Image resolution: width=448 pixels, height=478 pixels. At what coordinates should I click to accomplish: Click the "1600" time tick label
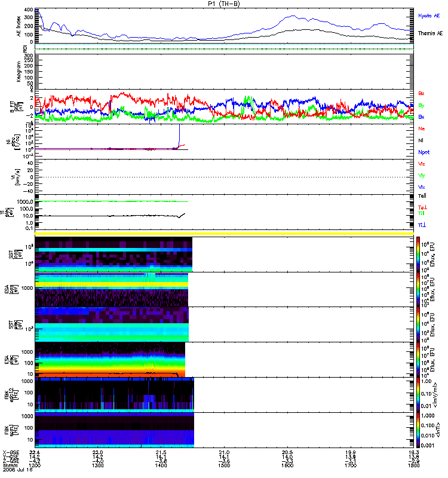click(287, 465)
